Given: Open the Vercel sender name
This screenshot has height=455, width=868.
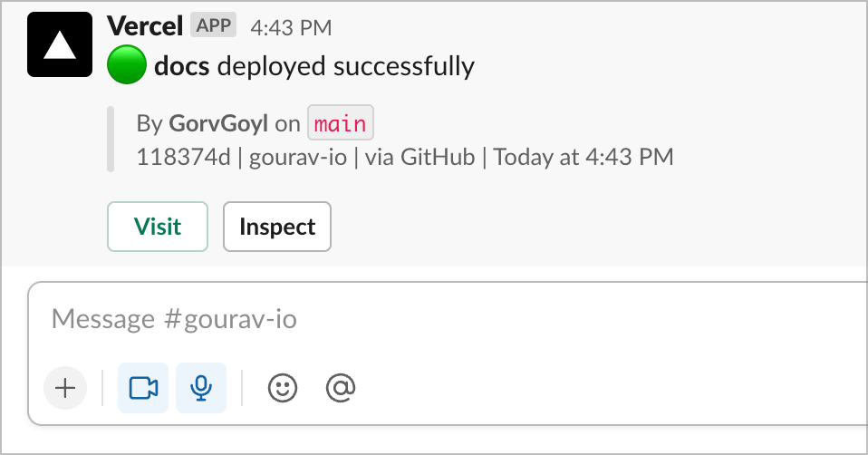Looking at the screenshot, I should [x=145, y=26].
